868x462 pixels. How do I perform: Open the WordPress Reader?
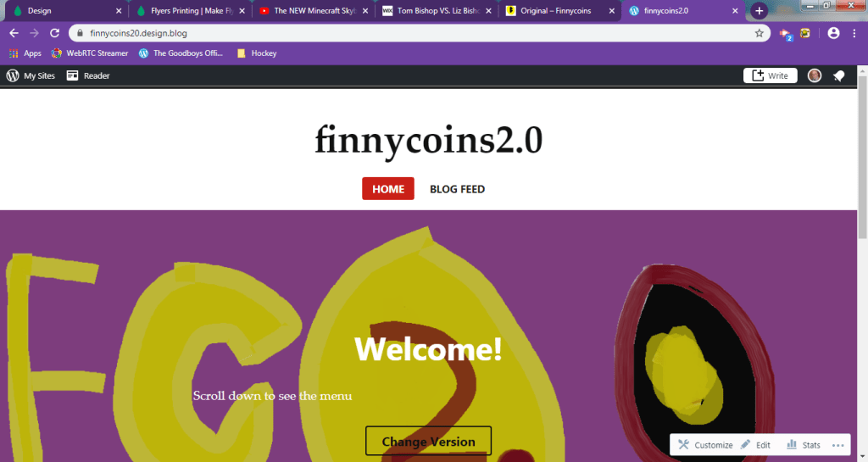[x=88, y=75]
